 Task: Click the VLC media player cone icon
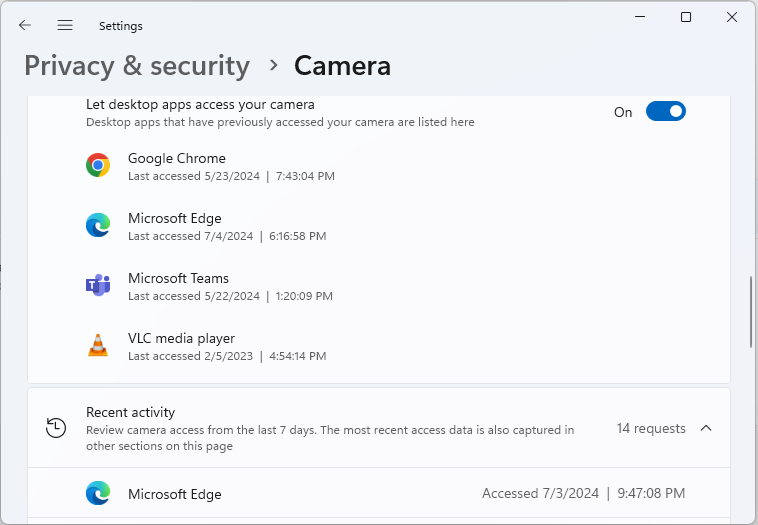98,345
